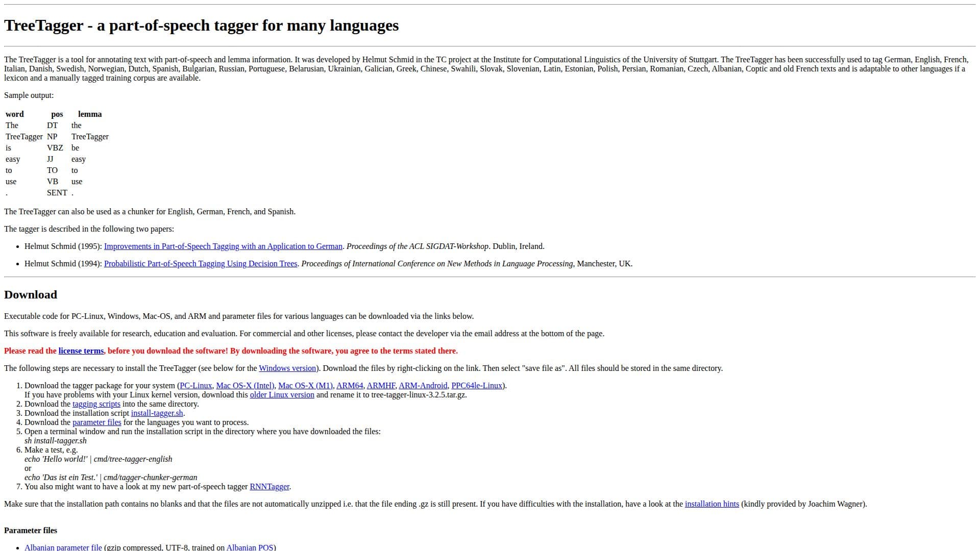Follow the Windows version link
The height and width of the screenshot is (551, 980).
pyautogui.click(x=287, y=368)
